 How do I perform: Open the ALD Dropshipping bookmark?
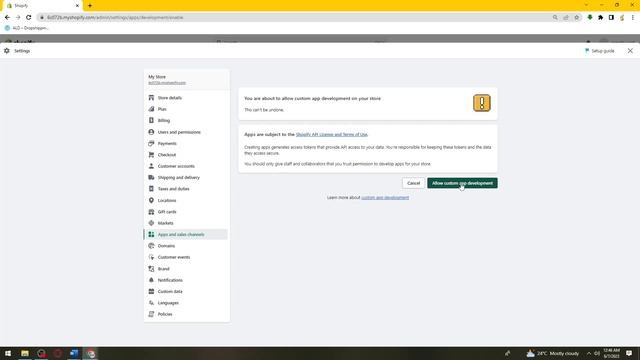pyautogui.click(x=27, y=28)
